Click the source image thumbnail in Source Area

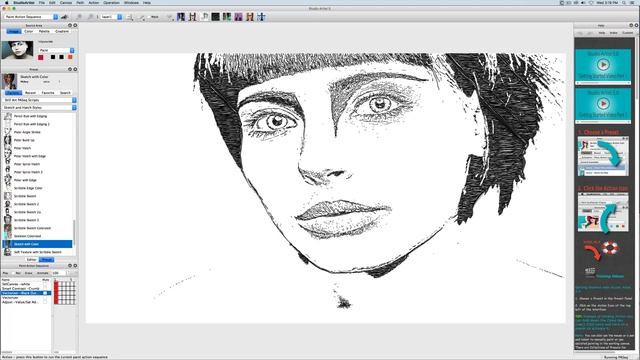17,50
